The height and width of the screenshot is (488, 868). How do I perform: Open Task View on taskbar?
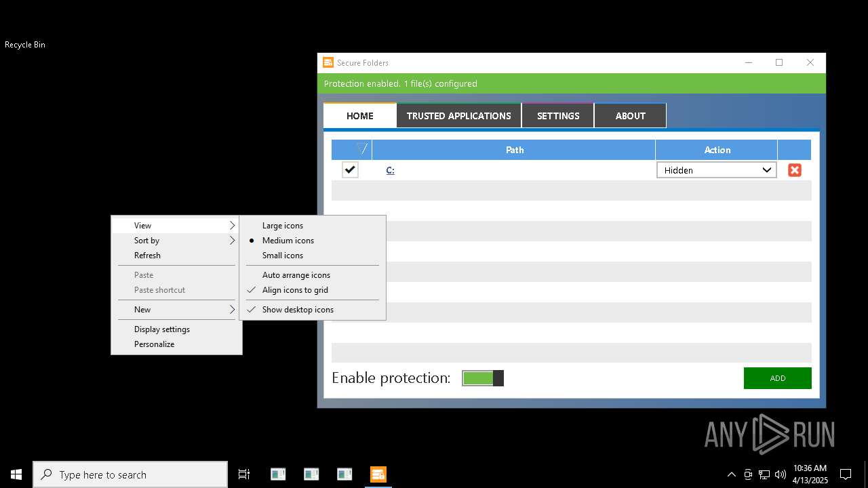tap(244, 474)
